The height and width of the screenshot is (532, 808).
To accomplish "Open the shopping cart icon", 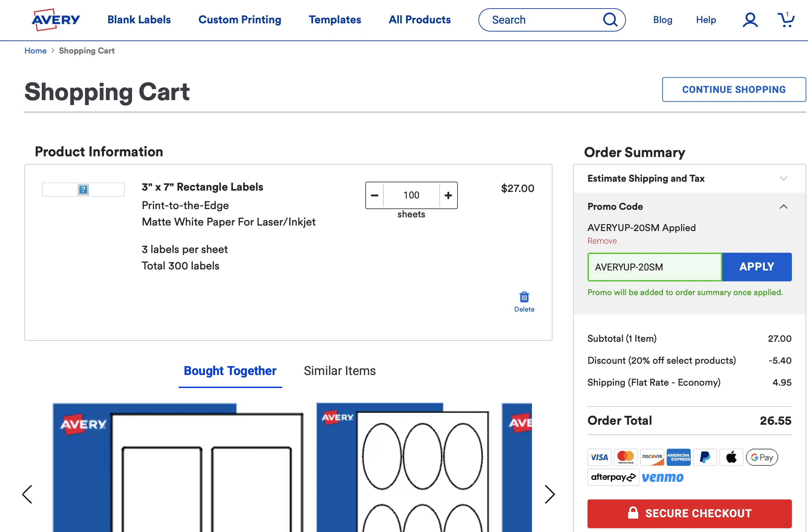I will (x=785, y=20).
